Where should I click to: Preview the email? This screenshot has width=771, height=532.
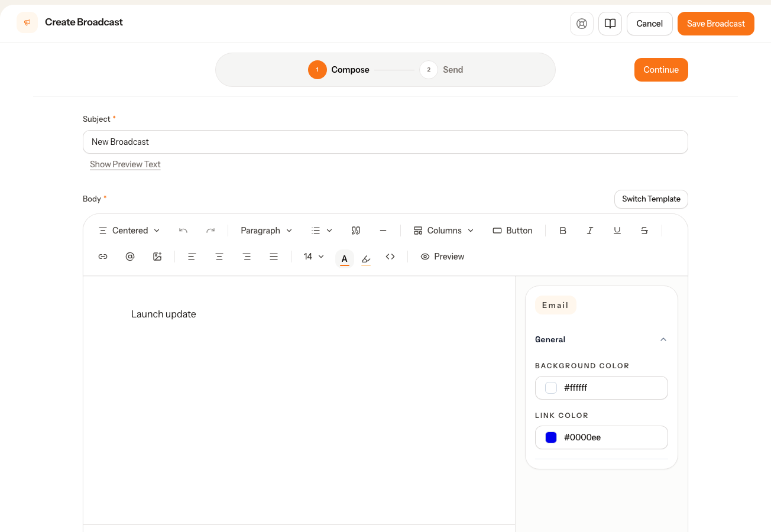(x=442, y=257)
